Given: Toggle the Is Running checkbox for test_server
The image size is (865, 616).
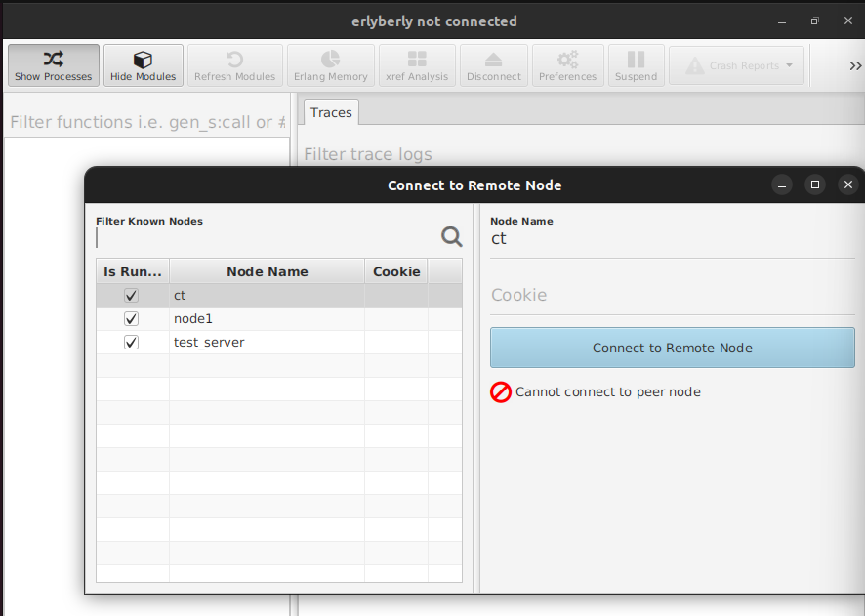Looking at the screenshot, I should [131, 343].
